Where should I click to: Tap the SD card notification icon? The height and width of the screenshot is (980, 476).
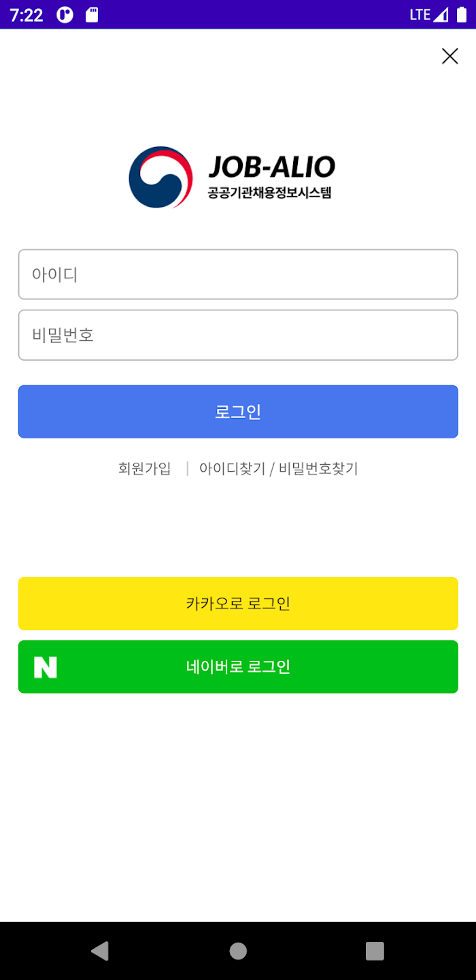click(90, 14)
